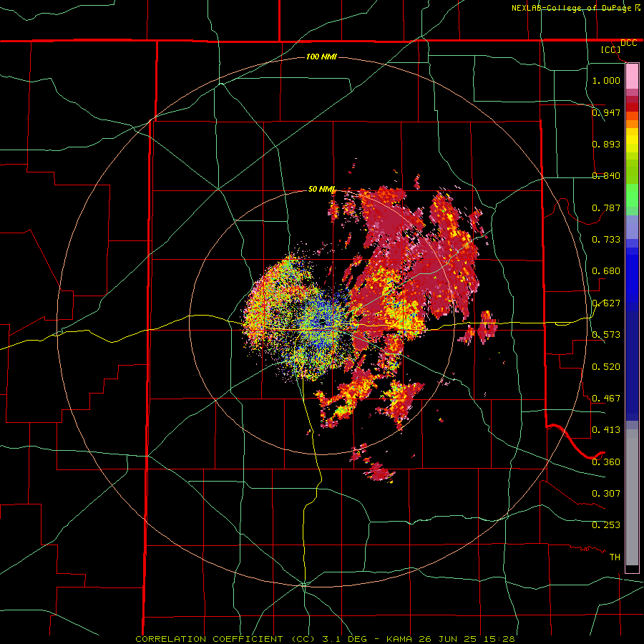Click the 0.627 legend value
Screen dimensions: 644x644
606,303
